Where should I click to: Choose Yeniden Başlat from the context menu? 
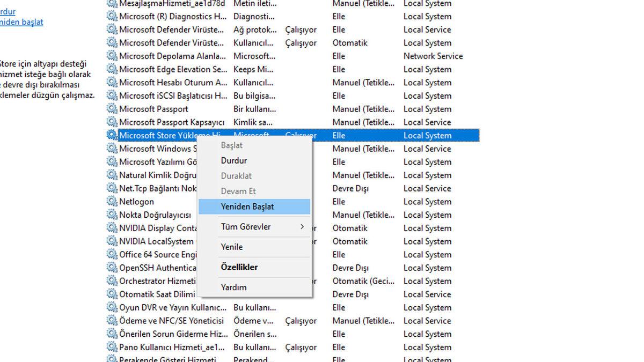247,206
